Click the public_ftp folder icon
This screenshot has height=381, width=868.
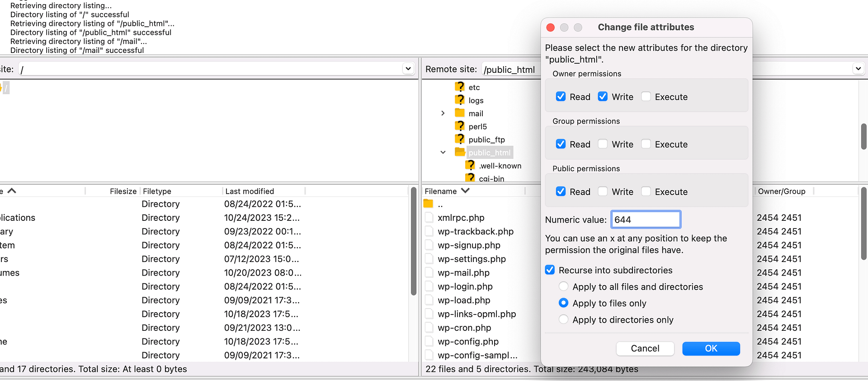460,139
